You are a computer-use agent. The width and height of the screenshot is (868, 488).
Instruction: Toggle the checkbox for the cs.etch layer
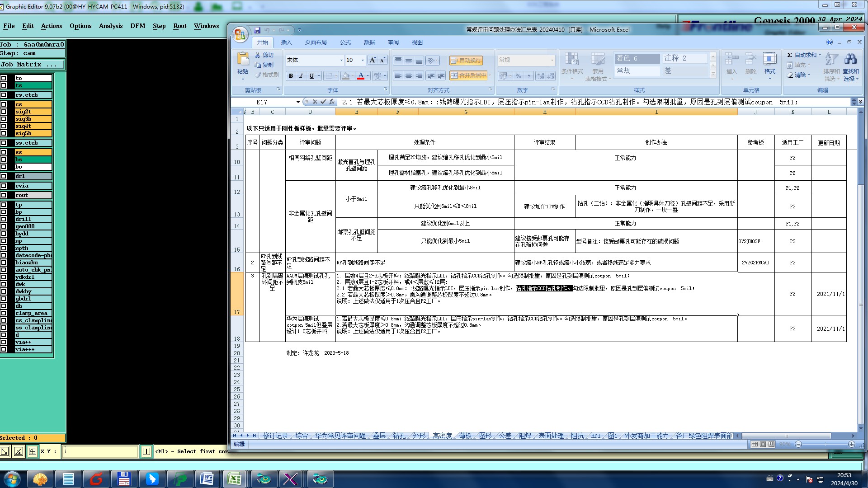[x=4, y=95]
